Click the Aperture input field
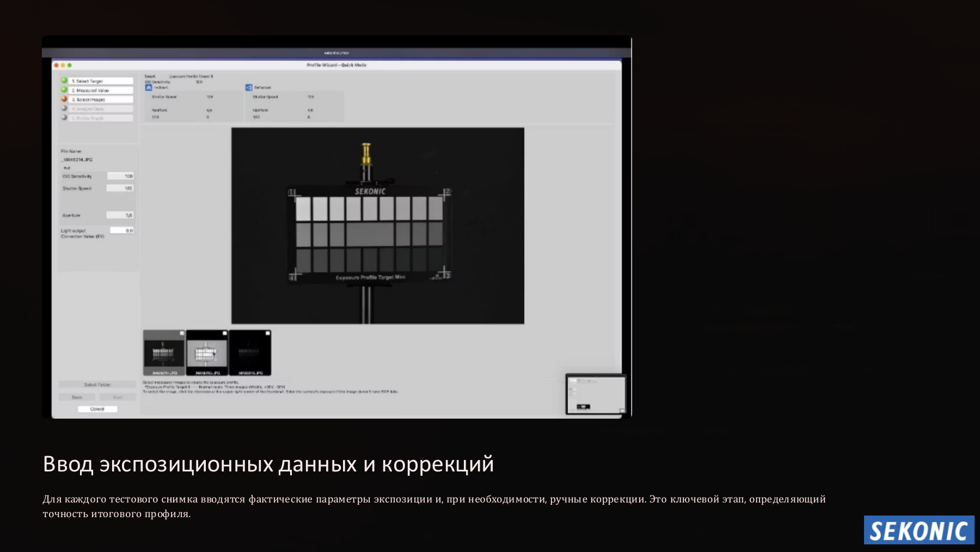The width and height of the screenshot is (980, 552). (x=120, y=216)
